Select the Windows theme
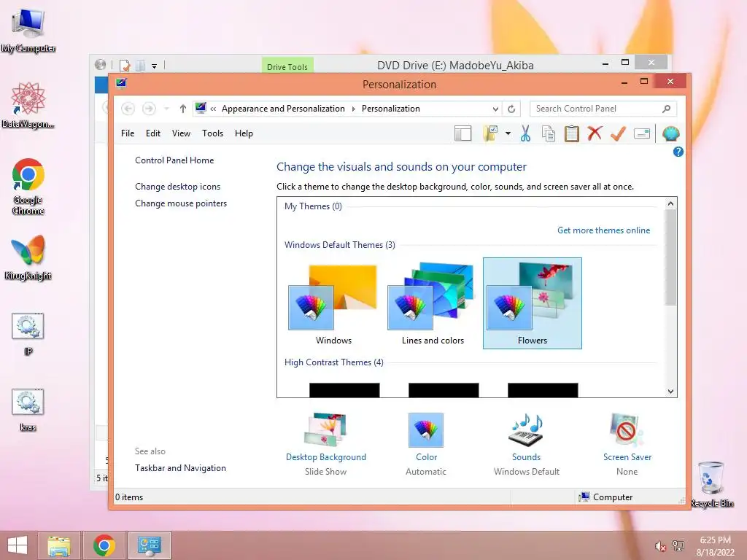This screenshot has width=747, height=560. click(x=333, y=304)
